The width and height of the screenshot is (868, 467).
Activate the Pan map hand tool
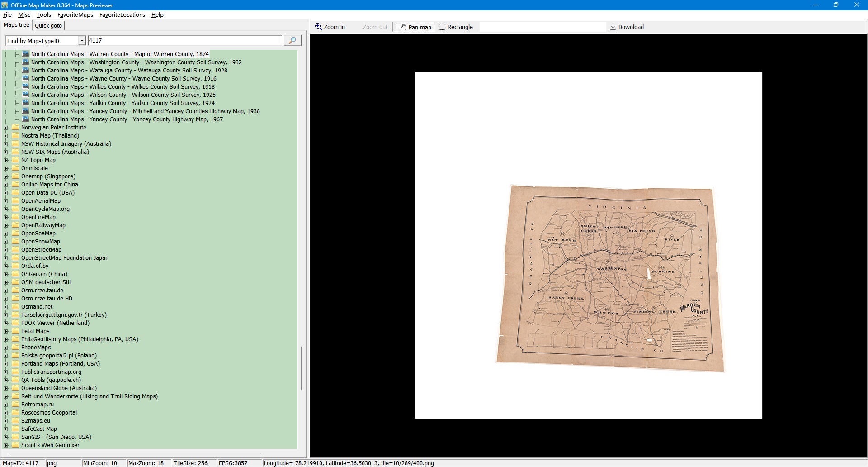[416, 27]
